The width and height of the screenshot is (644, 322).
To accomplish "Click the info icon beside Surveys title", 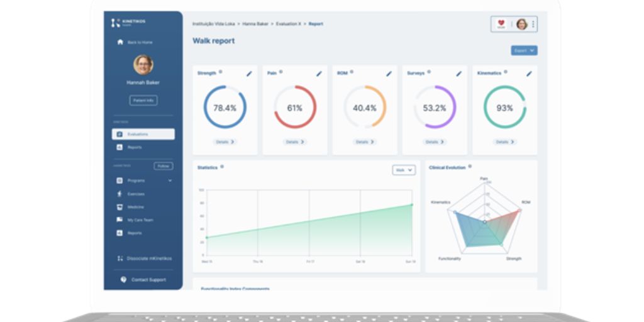I will (x=429, y=72).
